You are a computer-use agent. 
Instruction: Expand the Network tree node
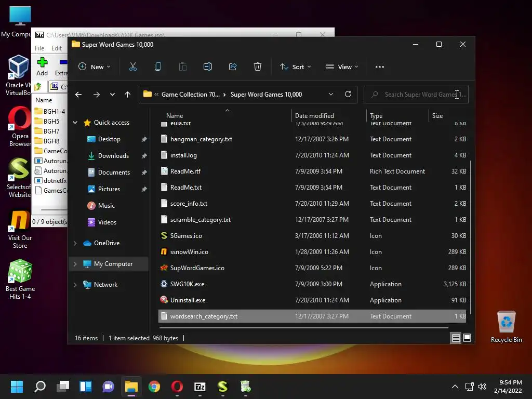coord(75,285)
